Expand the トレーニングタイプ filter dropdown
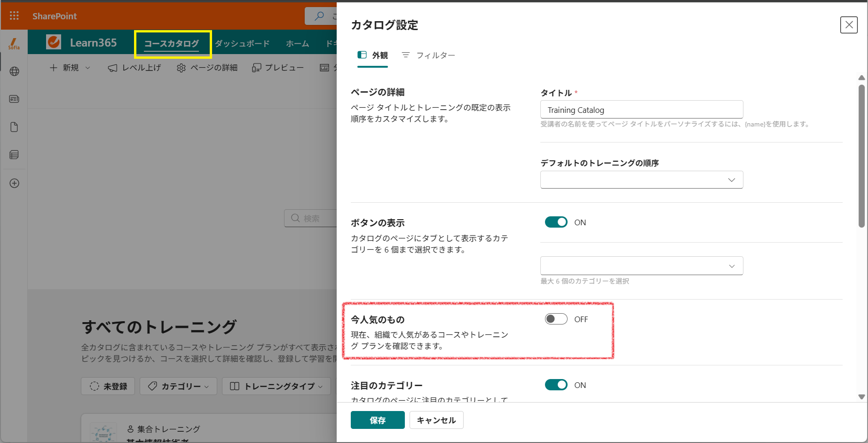 (x=321, y=387)
